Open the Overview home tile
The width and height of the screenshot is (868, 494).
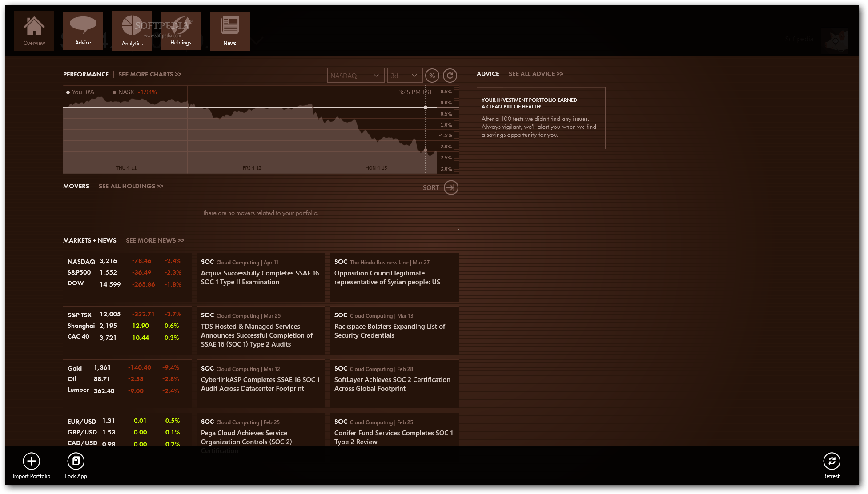[34, 31]
